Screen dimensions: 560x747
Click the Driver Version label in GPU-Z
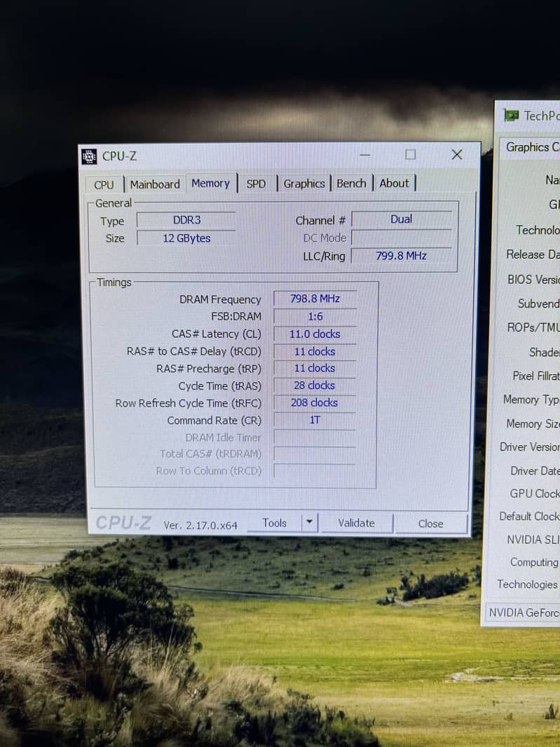tap(529, 447)
